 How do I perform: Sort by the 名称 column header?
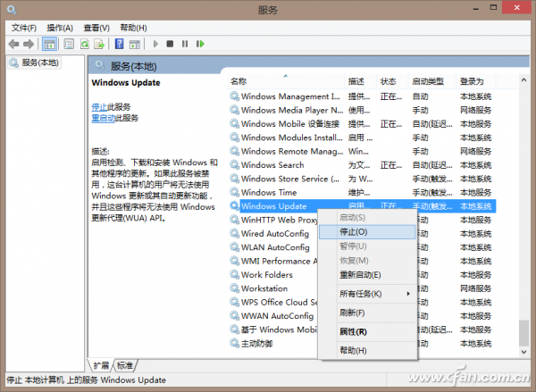point(286,81)
